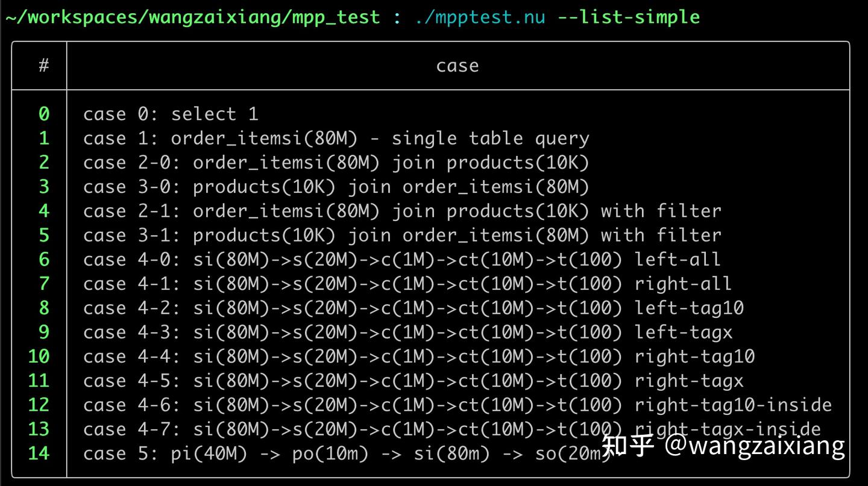Image resolution: width=868 pixels, height=486 pixels.
Task: Click the single table query case row
Action: [x=336, y=139]
